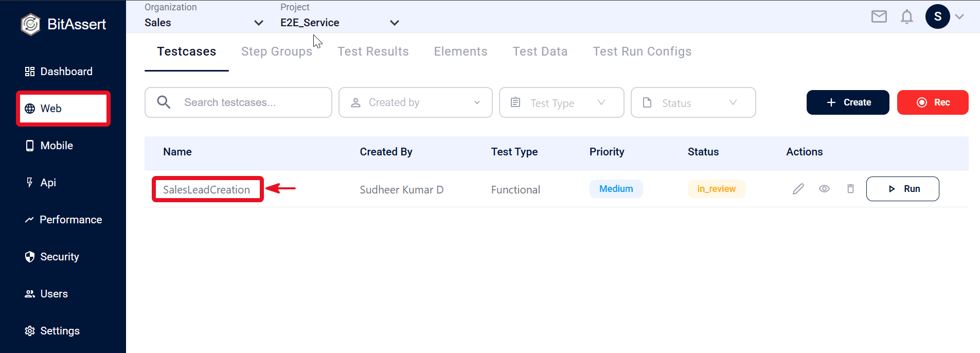
Task: Open the SalesLeadCreation testcase name
Action: (x=206, y=189)
